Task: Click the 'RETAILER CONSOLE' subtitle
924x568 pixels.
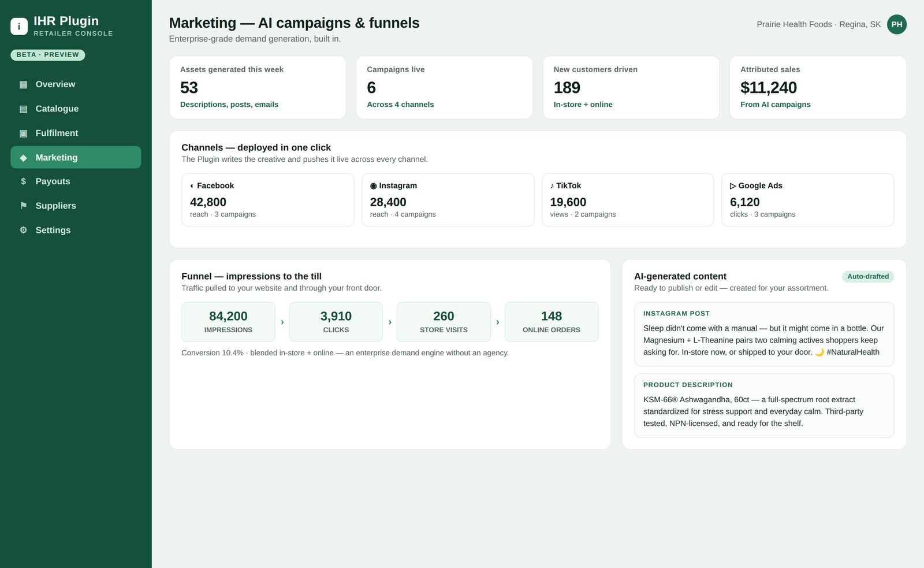Action: pyautogui.click(x=73, y=34)
